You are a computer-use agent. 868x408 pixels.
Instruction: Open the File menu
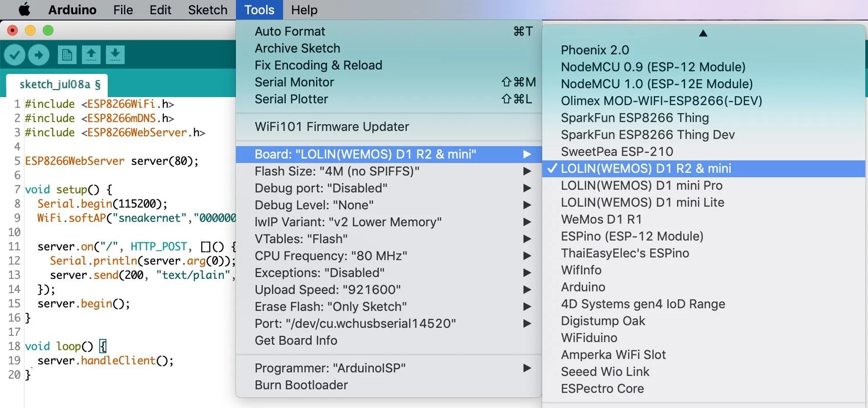[123, 10]
